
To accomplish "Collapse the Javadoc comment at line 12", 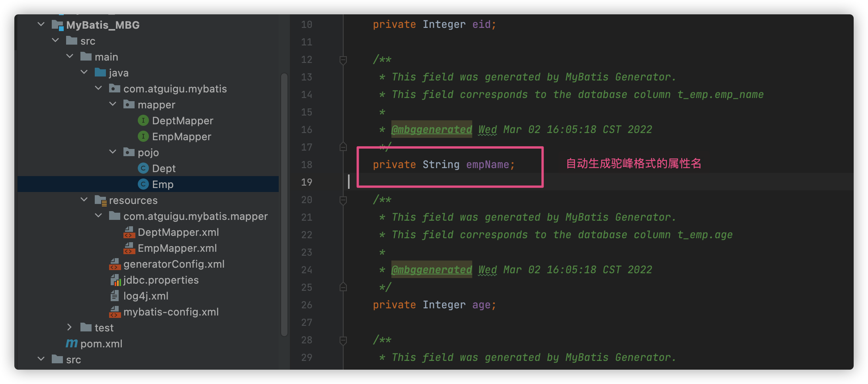I will point(342,59).
